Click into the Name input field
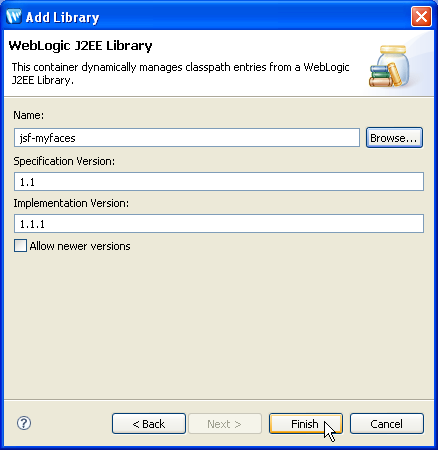This screenshot has height=450, width=438. coord(187,138)
